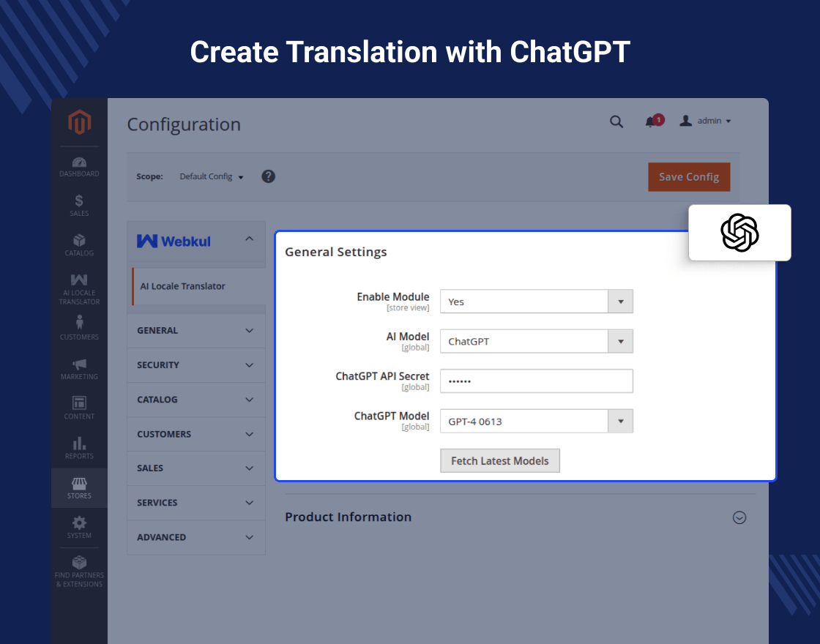Open the ChatGPT Model dropdown
Image resolution: width=820 pixels, height=644 pixels.
(536, 421)
